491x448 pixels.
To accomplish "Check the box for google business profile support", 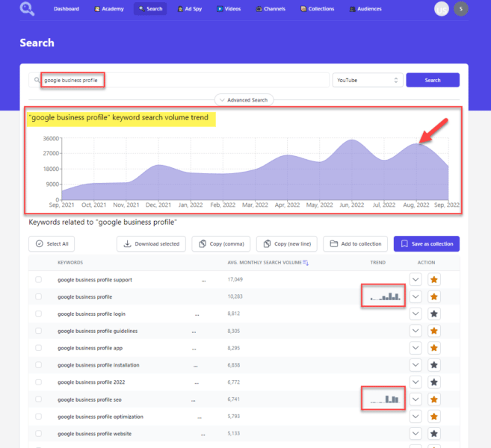I will 38,280.
